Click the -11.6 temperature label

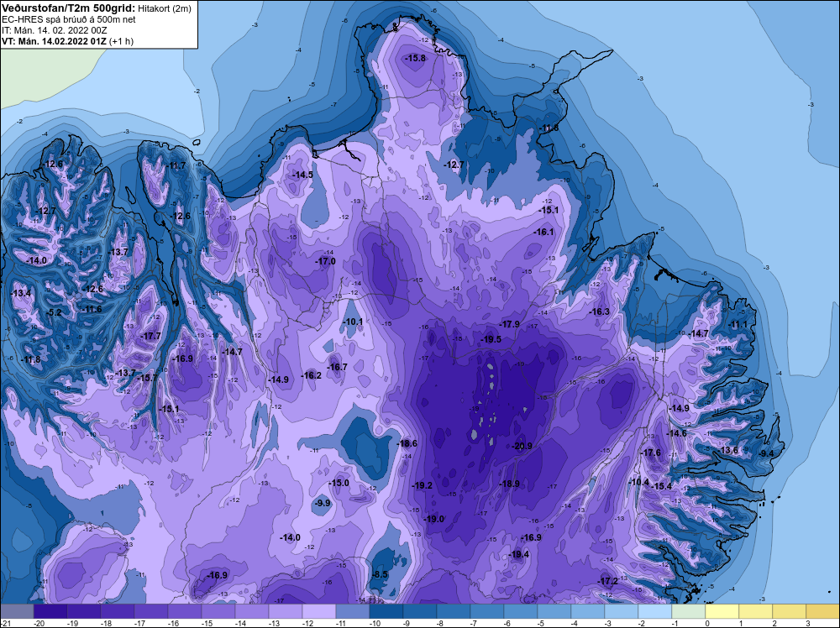click(92, 309)
